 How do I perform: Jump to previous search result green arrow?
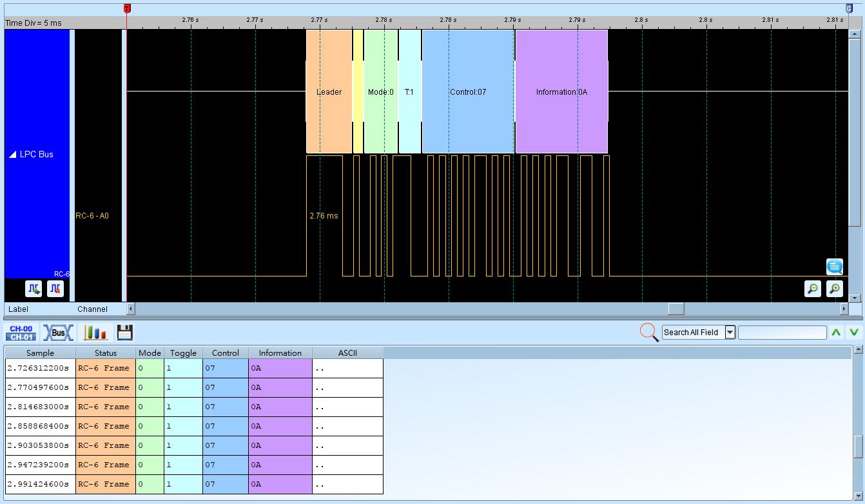[836, 333]
